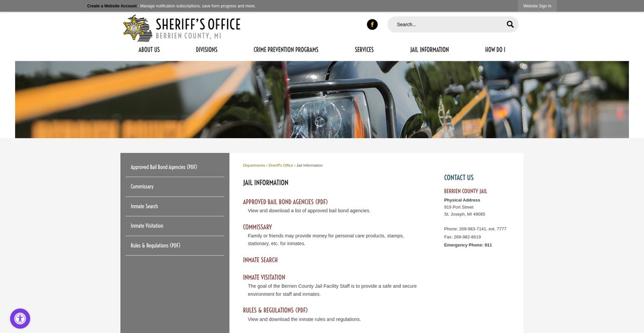Open the Services menu
The width and height of the screenshot is (644, 333).
click(x=364, y=49)
